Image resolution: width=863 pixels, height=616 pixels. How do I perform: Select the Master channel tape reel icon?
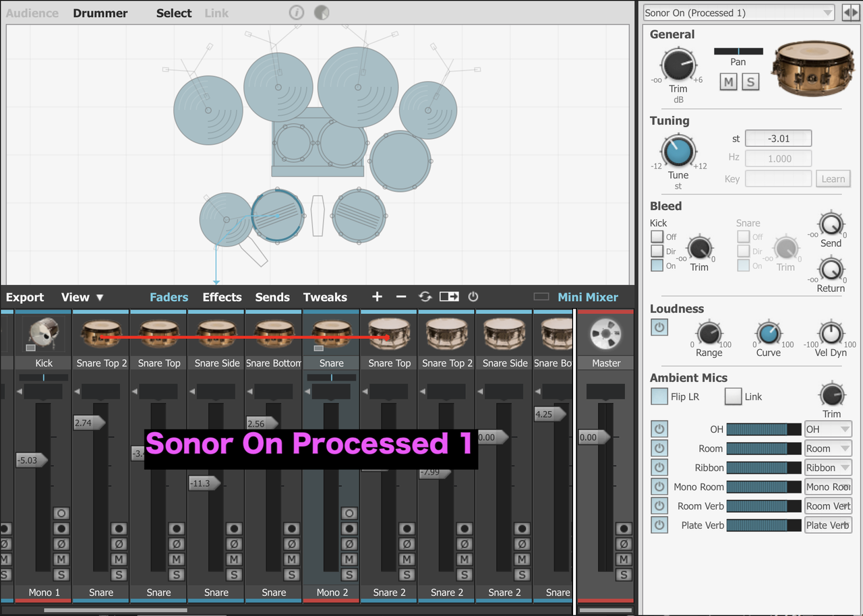pos(606,334)
